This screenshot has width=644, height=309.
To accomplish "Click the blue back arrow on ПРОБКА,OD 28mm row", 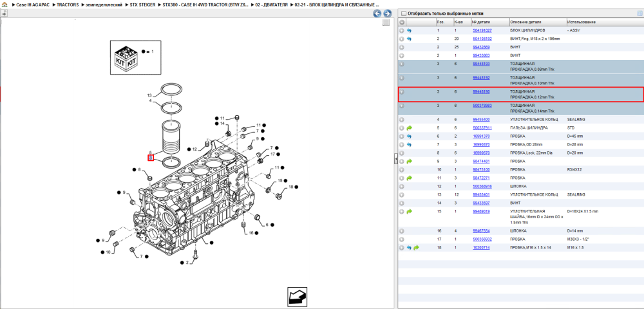I will [x=409, y=144].
